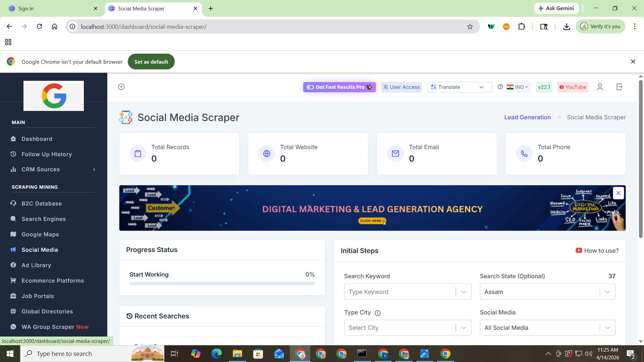This screenshot has width=644, height=362.
Task: Toggle Get Fast Results Pro switch
Action: click(310, 87)
